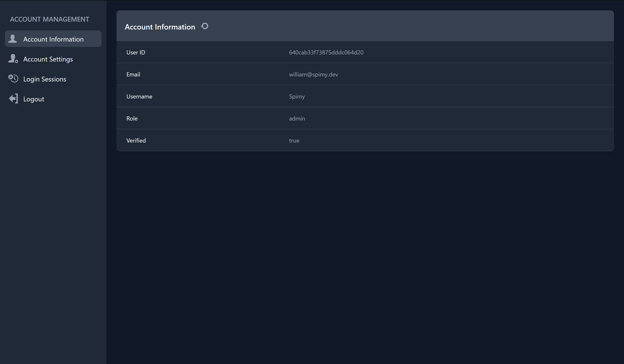This screenshot has height=364, width=624.
Task: Click the Verified label
Action: click(136, 140)
